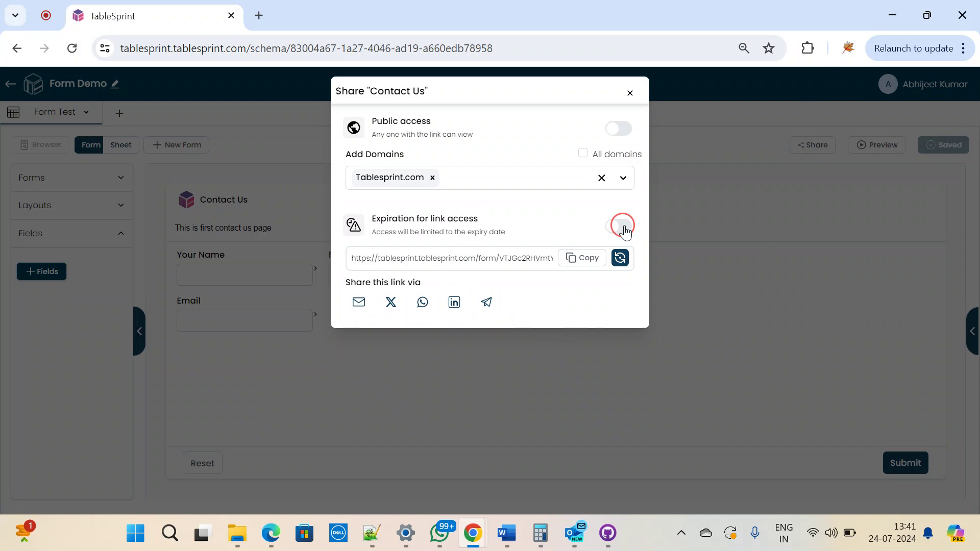Click the share via Email icon
Viewport: 980px width, 551px height.
click(359, 303)
